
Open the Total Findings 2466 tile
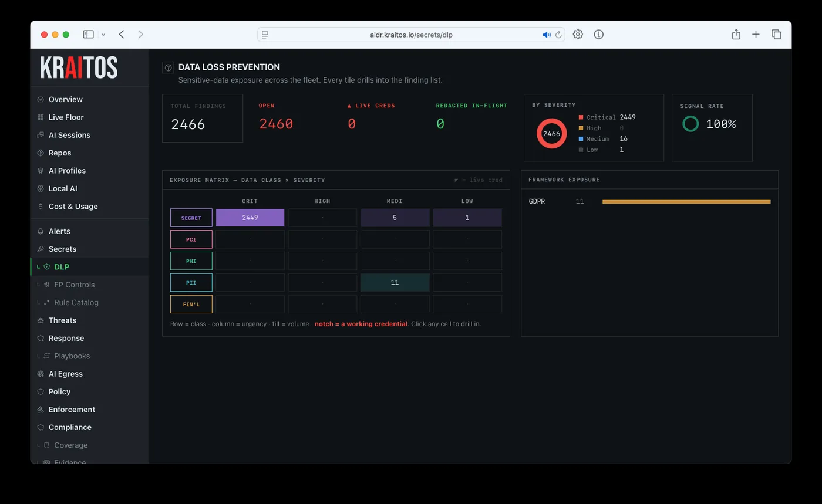tap(203, 118)
